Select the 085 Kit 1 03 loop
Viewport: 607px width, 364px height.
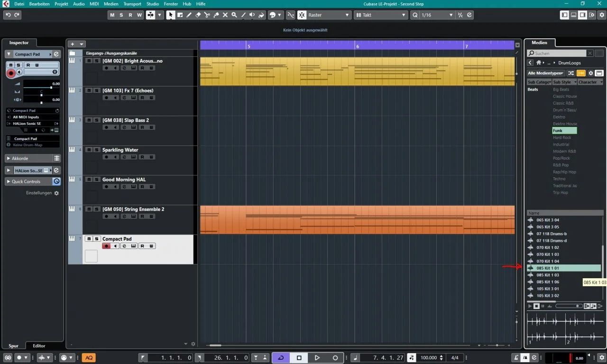click(564, 275)
